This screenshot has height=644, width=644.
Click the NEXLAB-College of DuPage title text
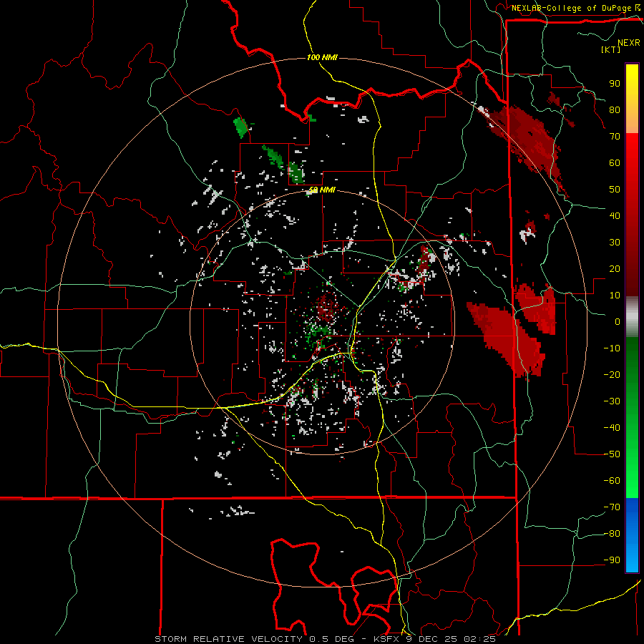pos(572,8)
